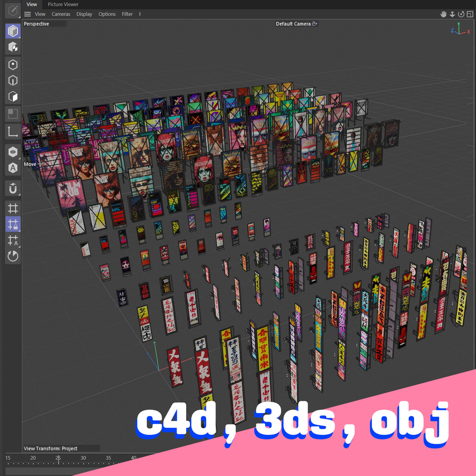The height and width of the screenshot is (476, 476).
Task: Click frame 35 on the timeline ruler
Action: point(108,458)
